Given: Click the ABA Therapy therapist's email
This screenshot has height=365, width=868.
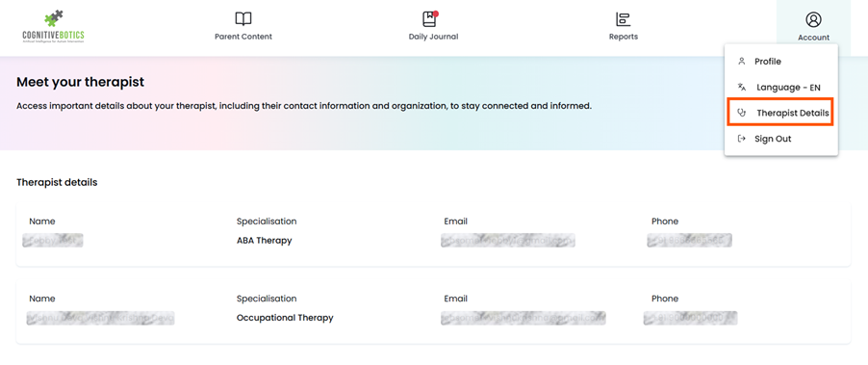Looking at the screenshot, I should 508,241.
